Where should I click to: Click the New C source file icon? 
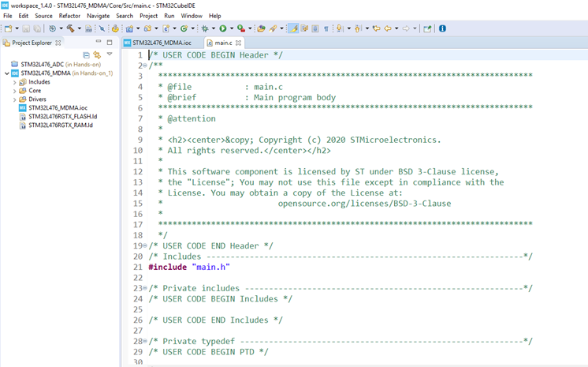click(166, 28)
